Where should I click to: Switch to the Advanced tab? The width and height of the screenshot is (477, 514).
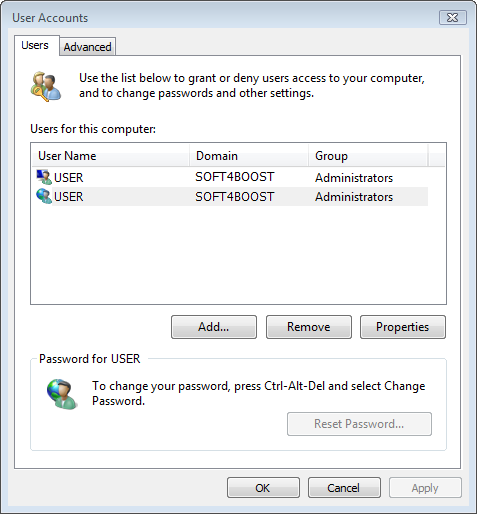pos(87,47)
